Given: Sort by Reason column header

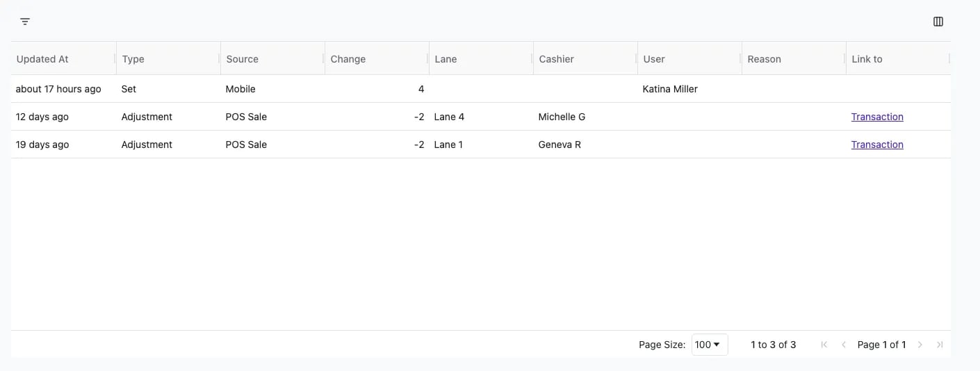Looking at the screenshot, I should pos(764,59).
